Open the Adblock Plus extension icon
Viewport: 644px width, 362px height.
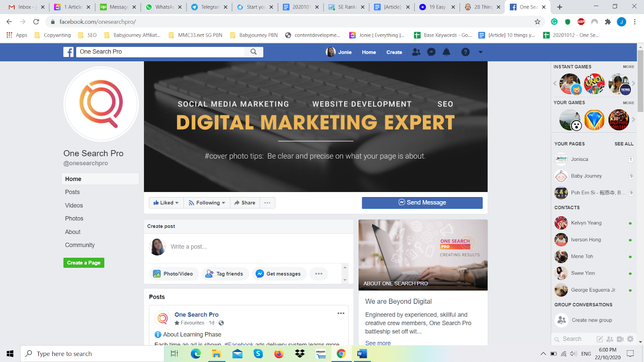point(581,22)
